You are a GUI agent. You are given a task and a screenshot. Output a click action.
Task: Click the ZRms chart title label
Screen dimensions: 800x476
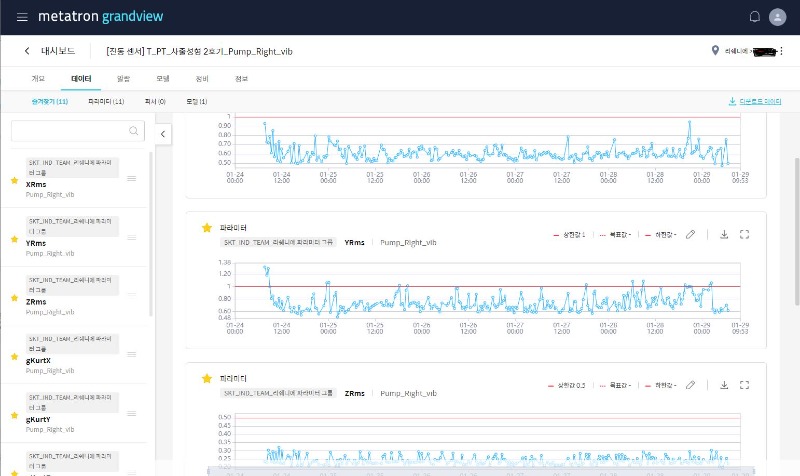(354, 393)
